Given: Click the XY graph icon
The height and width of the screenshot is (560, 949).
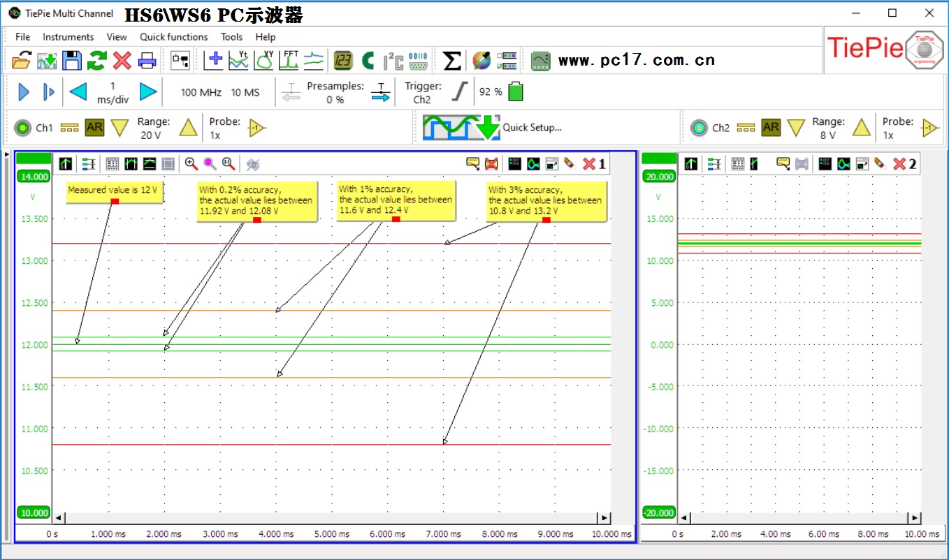Looking at the screenshot, I should pos(263,61).
